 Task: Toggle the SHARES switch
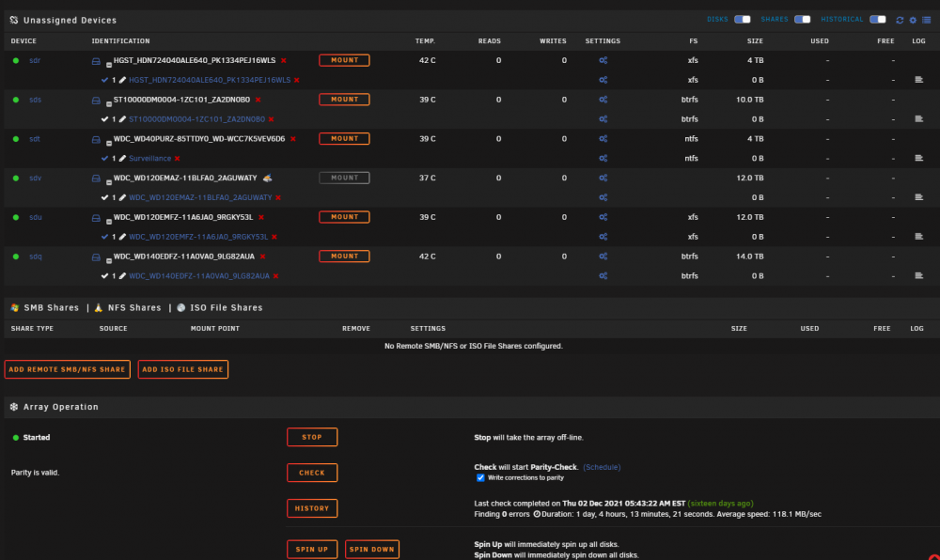802,19
